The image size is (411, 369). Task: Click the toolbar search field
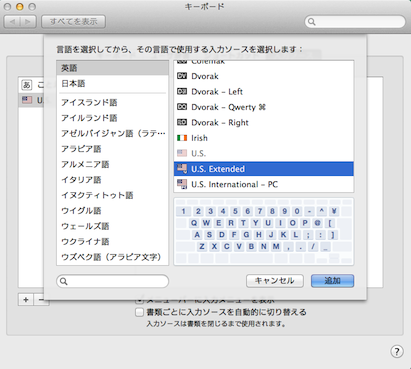tap(355, 22)
